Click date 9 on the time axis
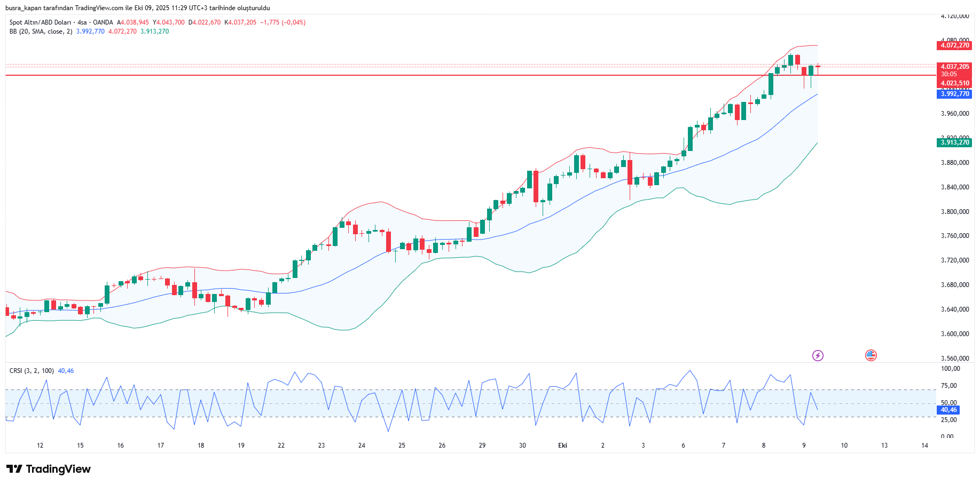Viewport: 980px width, 485px height. click(x=804, y=446)
